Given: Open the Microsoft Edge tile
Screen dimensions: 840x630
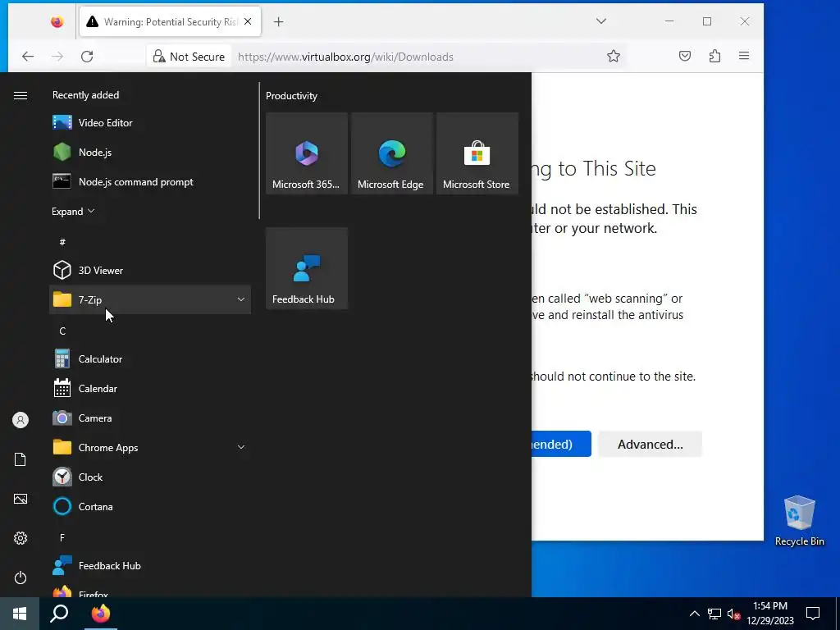Looking at the screenshot, I should (x=391, y=153).
